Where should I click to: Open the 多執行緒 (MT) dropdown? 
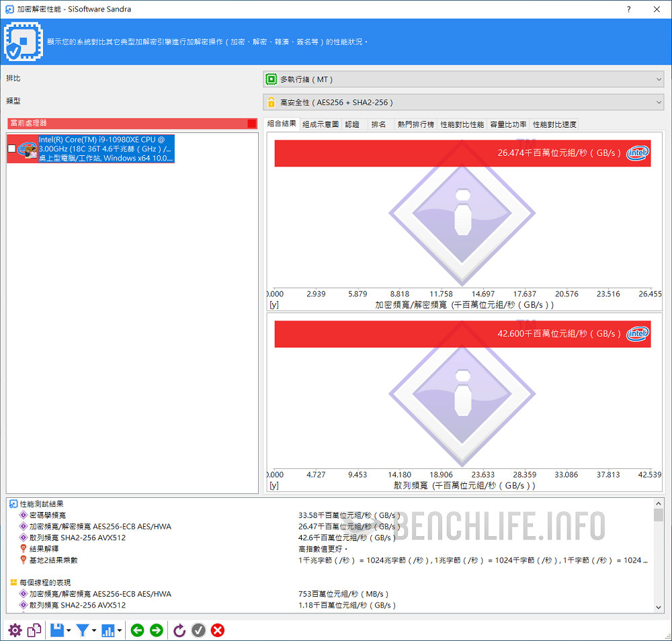[x=463, y=79]
